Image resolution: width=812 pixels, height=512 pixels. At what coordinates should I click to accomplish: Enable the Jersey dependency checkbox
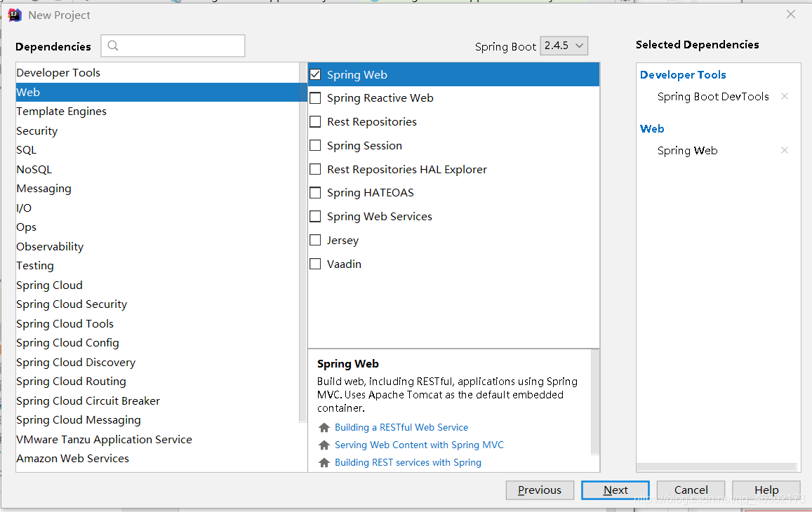[x=315, y=240]
